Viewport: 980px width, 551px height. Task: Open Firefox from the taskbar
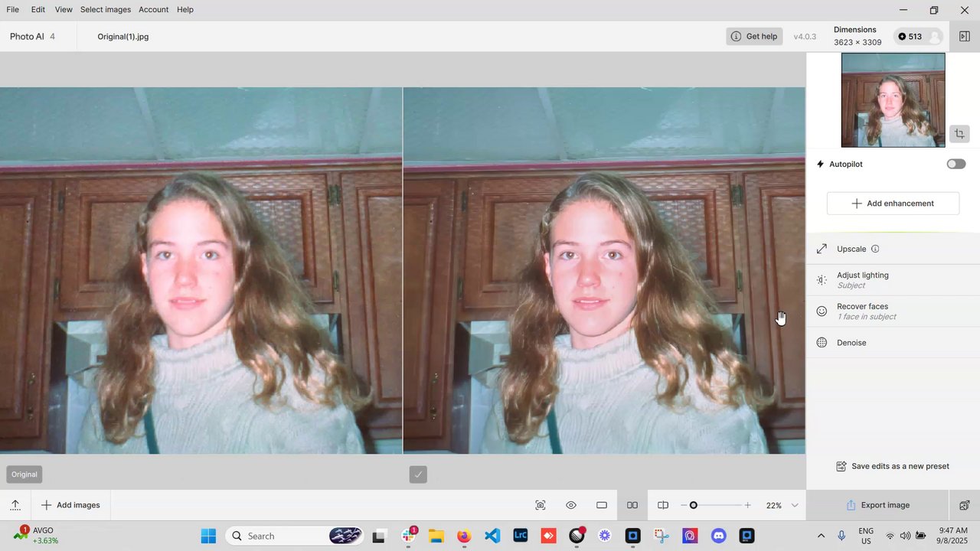point(464,536)
